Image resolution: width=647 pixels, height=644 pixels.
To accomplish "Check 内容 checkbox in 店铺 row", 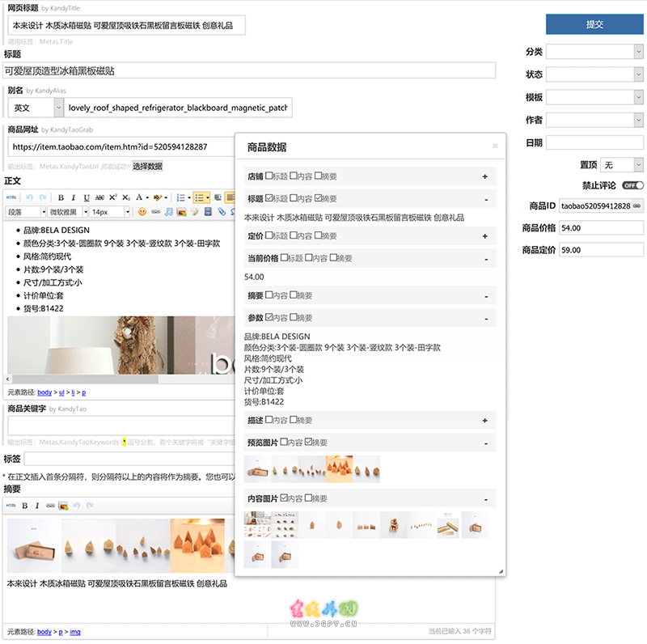I will (293, 176).
